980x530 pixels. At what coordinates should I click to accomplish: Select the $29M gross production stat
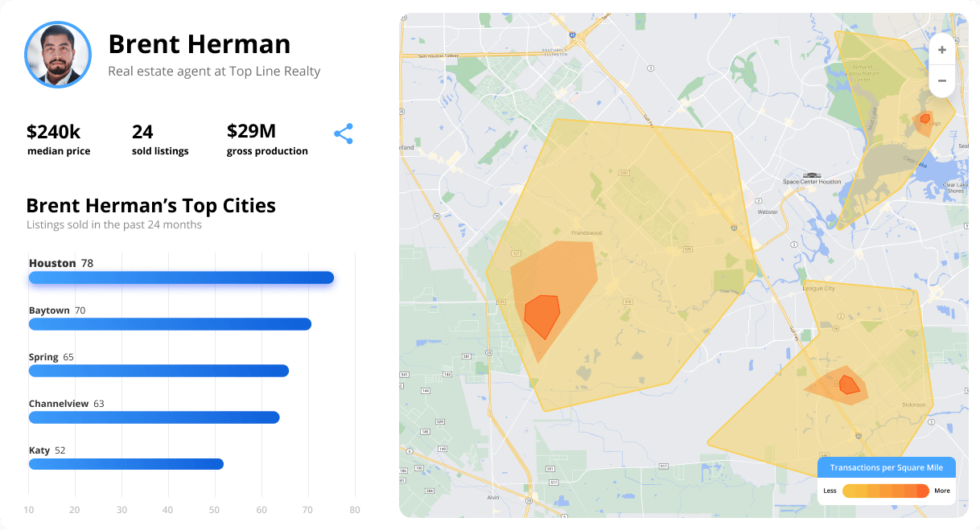point(267,139)
